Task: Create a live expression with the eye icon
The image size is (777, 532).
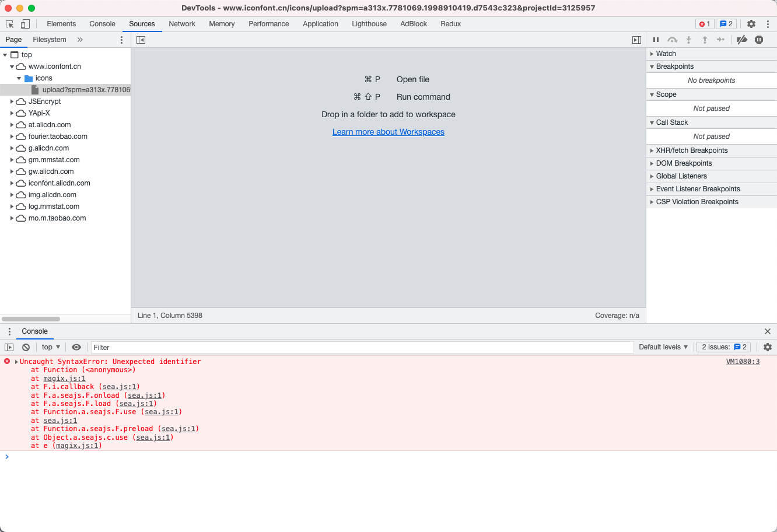Action: point(76,347)
